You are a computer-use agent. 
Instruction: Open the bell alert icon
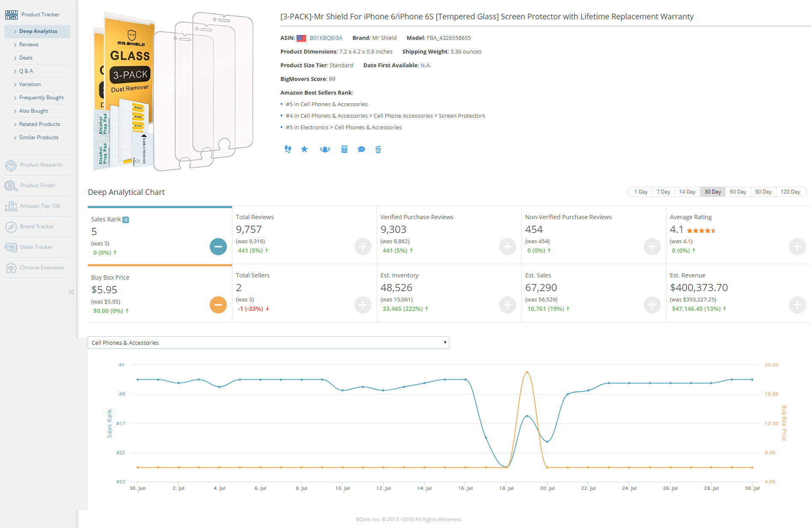(x=325, y=149)
